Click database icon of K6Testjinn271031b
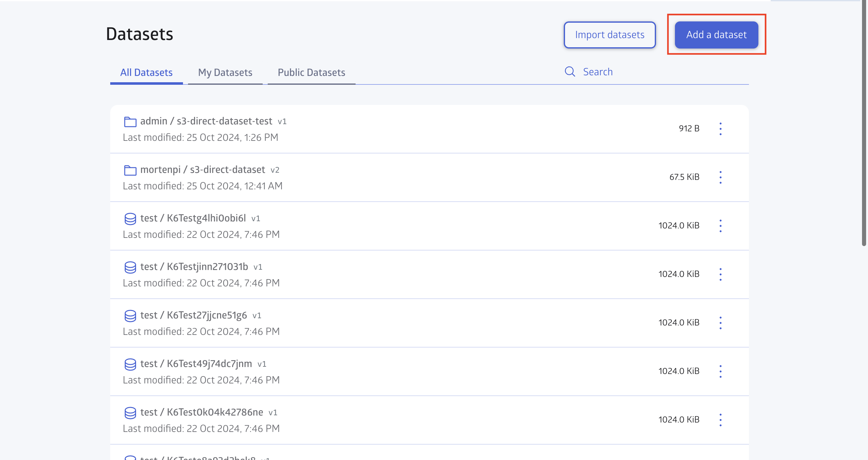This screenshot has width=868, height=460. 130,267
